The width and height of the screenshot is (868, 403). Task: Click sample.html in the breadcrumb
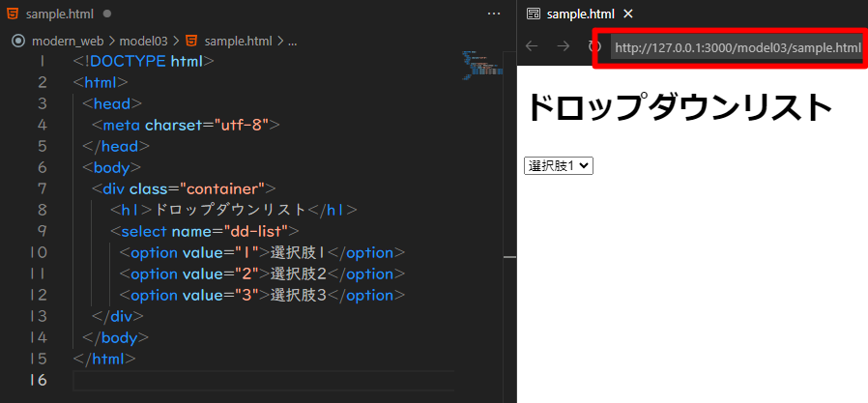[x=238, y=41]
